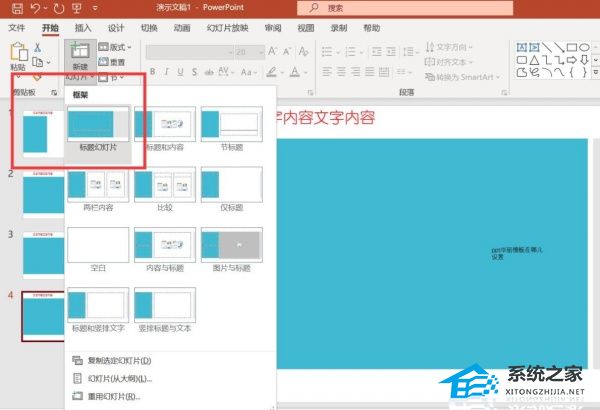Switch to the 插入 ribbon tab
The height and width of the screenshot is (410, 600).
coord(82,28)
